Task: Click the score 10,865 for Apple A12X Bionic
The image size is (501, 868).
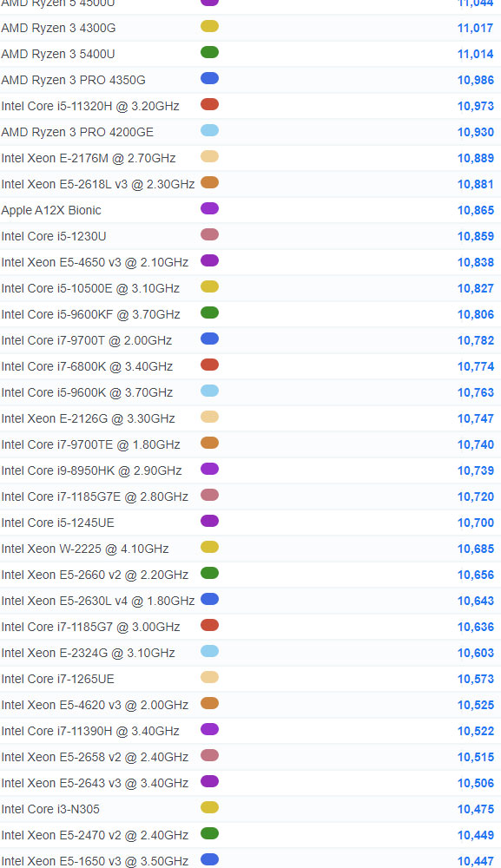Action: click(476, 210)
